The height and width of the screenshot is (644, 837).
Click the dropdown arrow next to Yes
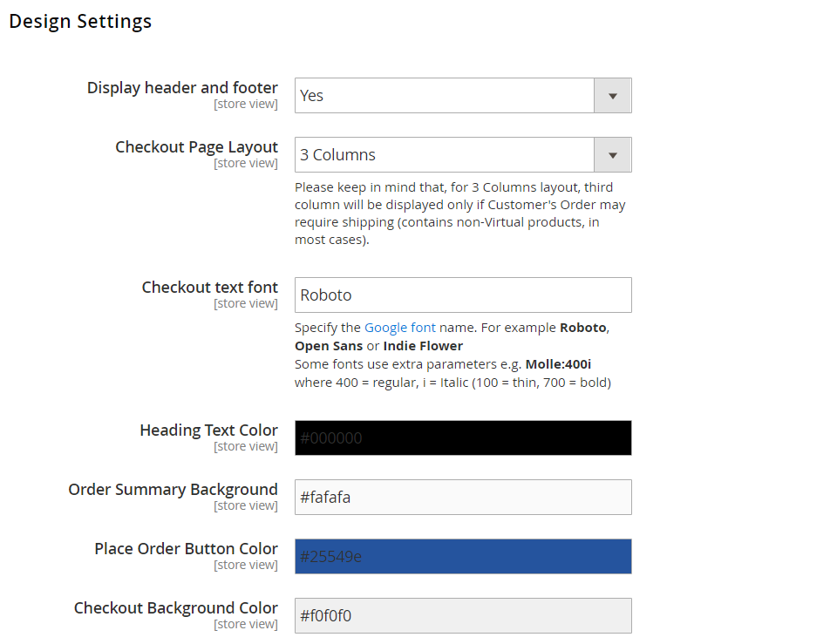point(613,95)
